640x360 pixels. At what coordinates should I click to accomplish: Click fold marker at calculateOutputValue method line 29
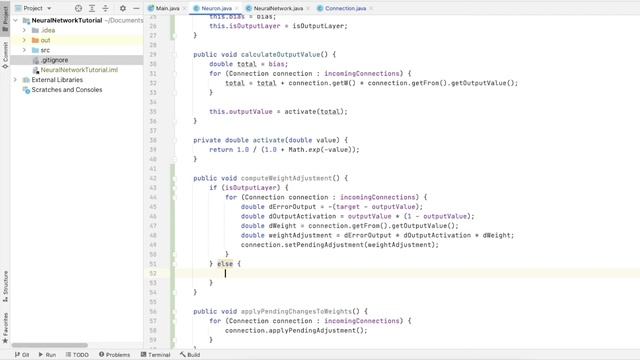click(x=175, y=54)
